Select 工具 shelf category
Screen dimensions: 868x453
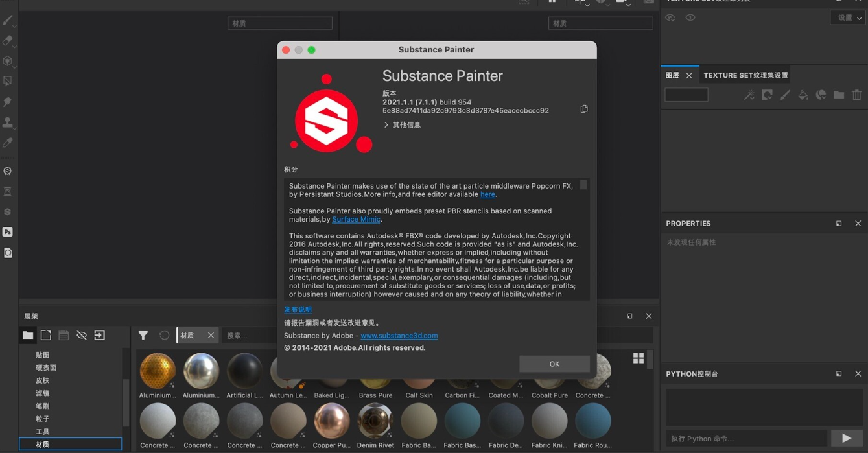(43, 432)
